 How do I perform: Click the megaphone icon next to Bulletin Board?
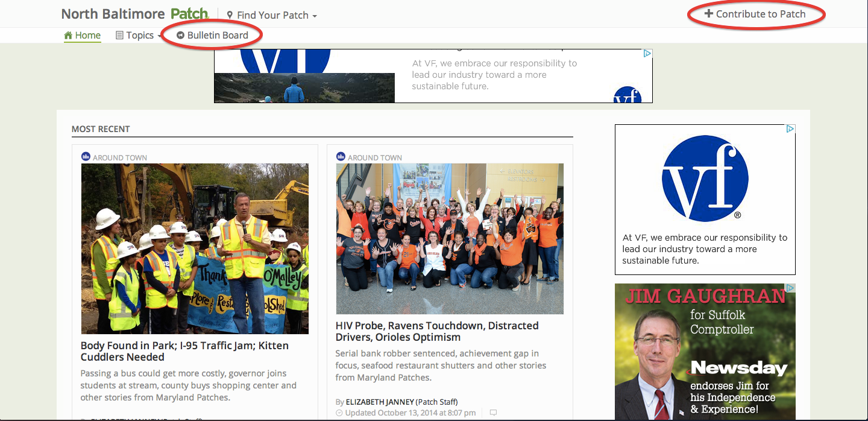coord(180,36)
